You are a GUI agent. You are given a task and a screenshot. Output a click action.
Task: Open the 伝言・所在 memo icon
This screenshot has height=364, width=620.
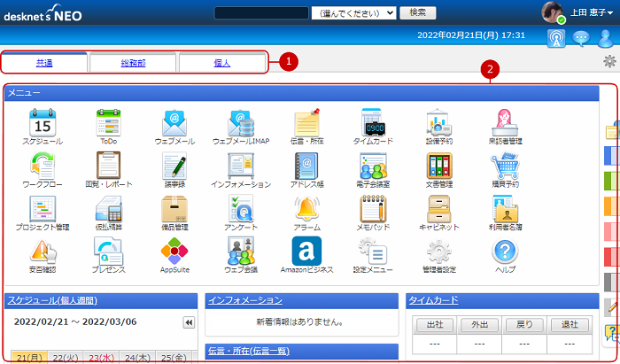click(x=306, y=123)
